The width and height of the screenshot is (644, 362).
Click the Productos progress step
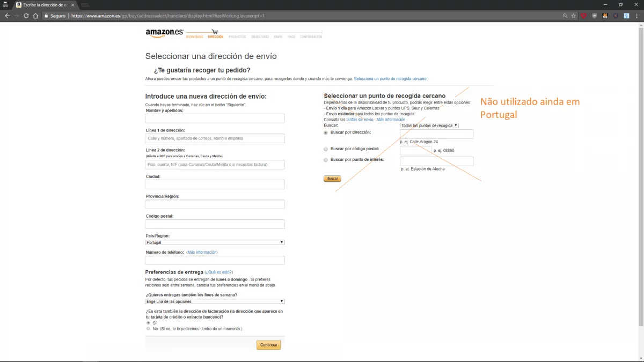237,37
